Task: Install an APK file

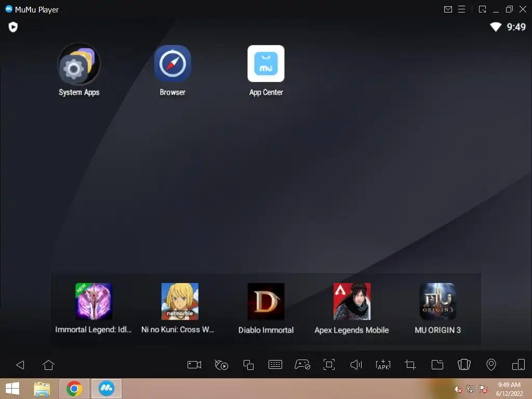Action: (383, 365)
